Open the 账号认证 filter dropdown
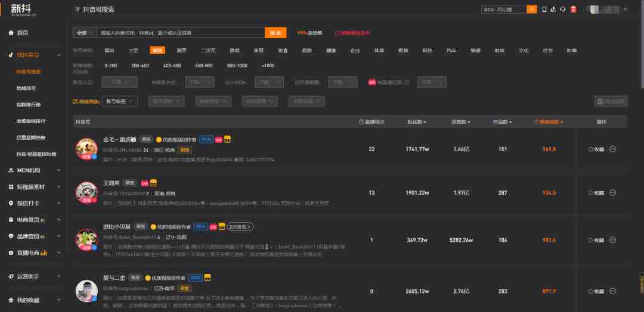 pyautogui.click(x=119, y=82)
